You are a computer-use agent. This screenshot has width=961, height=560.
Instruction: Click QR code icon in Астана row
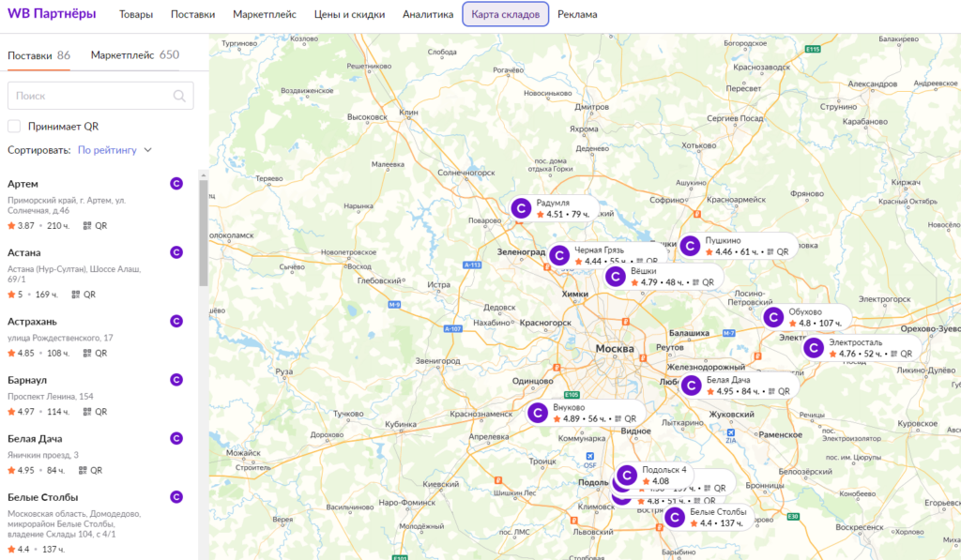76,295
